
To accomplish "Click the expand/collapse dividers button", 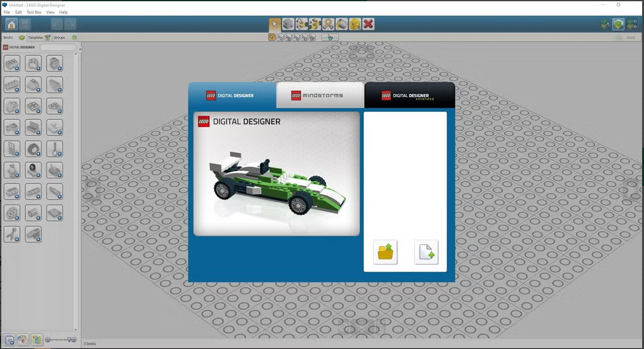I will pyautogui.click(x=9, y=340).
